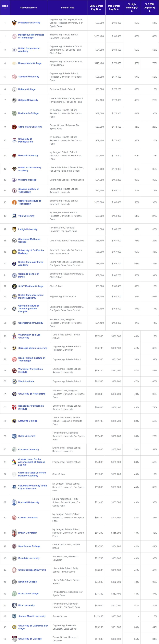Viewport: 159px width, 644px height.
Task: Click the School Type column header
Action: pyautogui.click(x=68, y=7)
